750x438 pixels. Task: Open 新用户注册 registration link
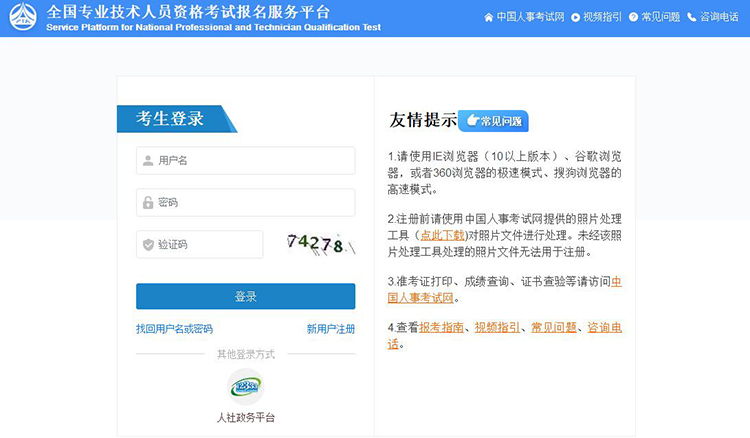point(331,329)
